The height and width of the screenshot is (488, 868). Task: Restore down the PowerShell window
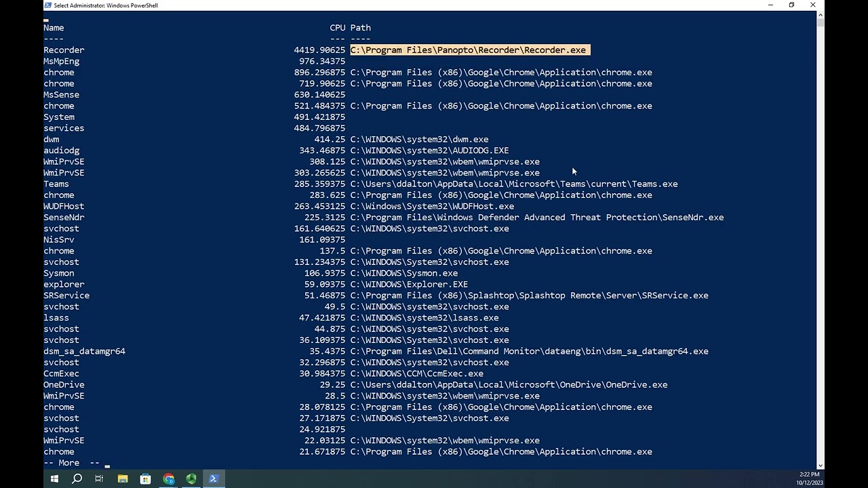pyautogui.click(x=791, y=5)
